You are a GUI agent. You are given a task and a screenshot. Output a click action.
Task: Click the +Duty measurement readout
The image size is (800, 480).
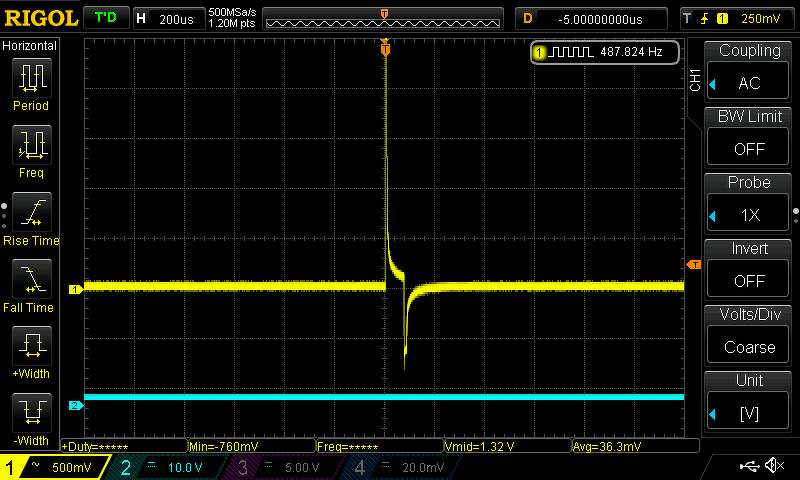tap(124, 446)
